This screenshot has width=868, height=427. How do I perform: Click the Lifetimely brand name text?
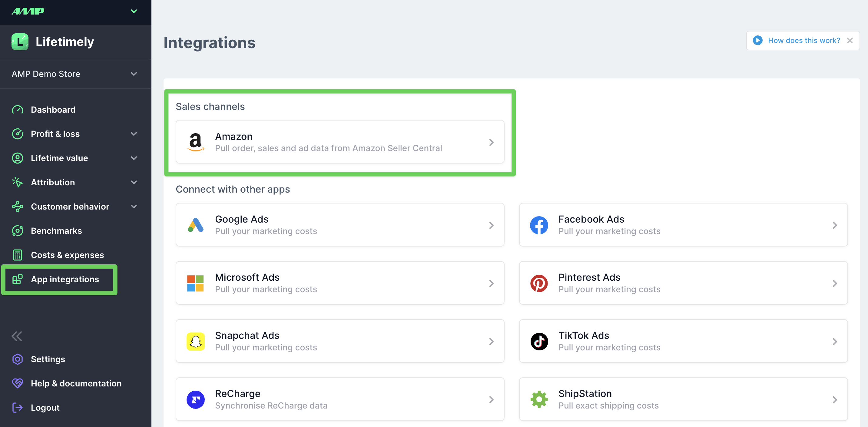point(65,42)
